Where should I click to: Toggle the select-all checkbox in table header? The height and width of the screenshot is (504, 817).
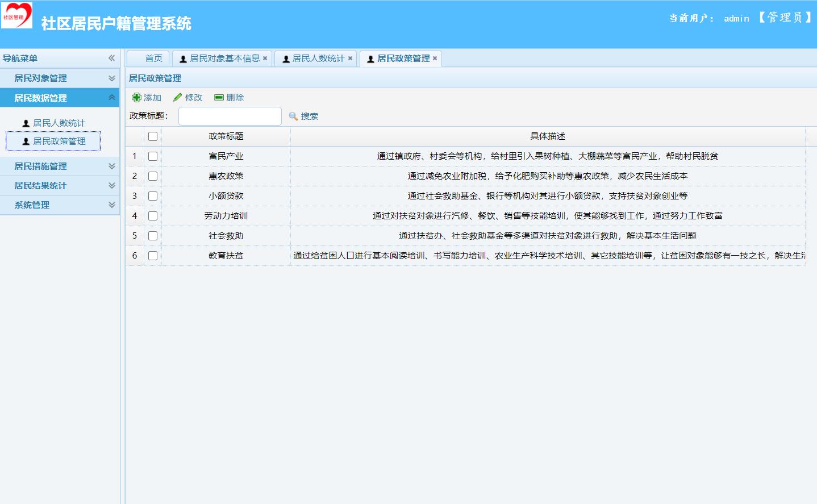152,136
